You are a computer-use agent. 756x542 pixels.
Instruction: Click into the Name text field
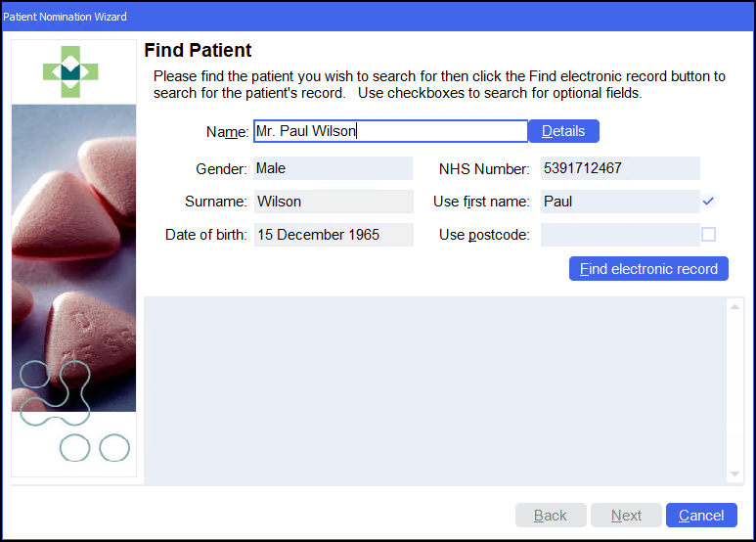pos(390,131)
